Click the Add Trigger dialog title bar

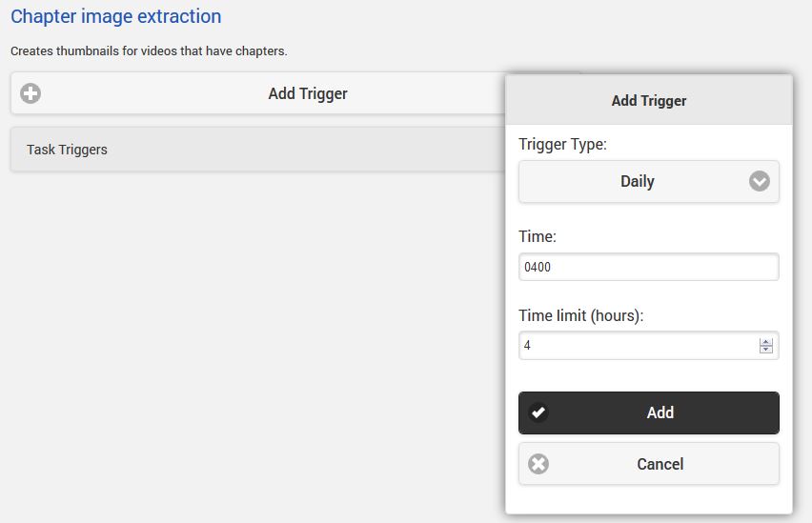pos(648,100)
